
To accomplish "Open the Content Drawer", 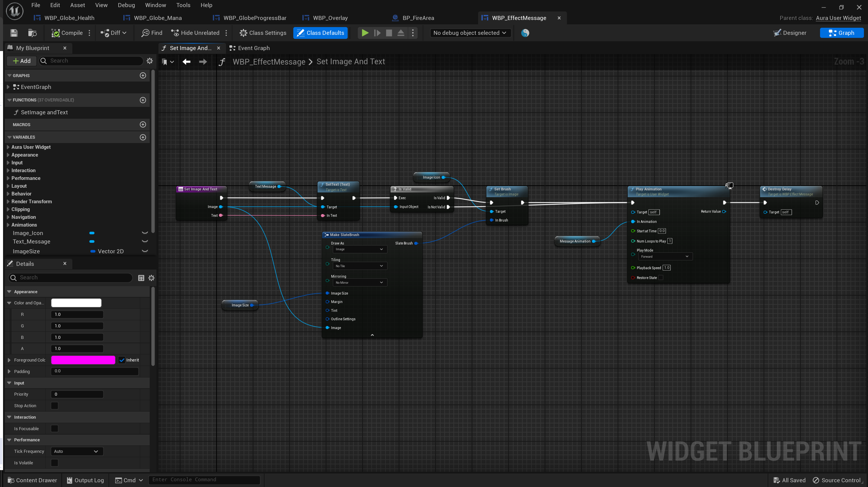I will (32, 480).
